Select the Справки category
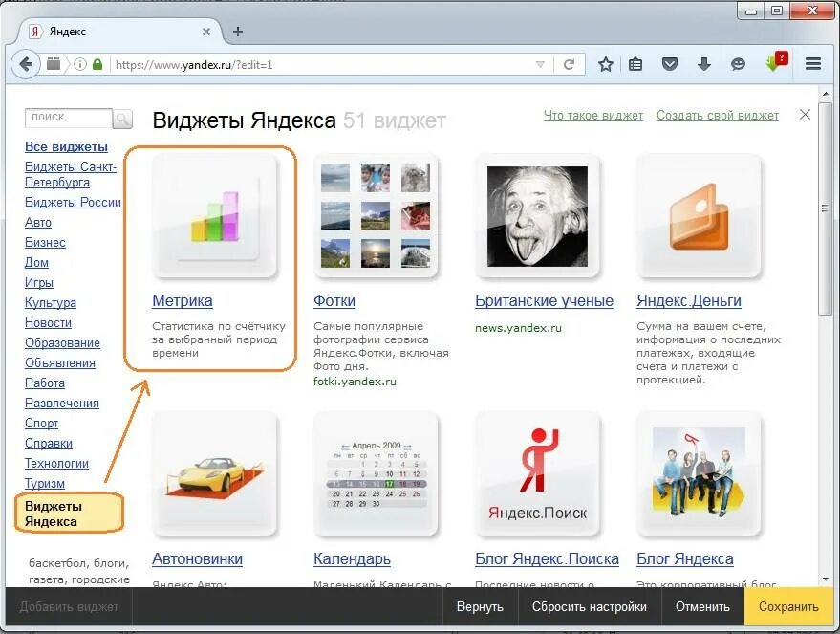840x634 pixels. click(48, 443)
